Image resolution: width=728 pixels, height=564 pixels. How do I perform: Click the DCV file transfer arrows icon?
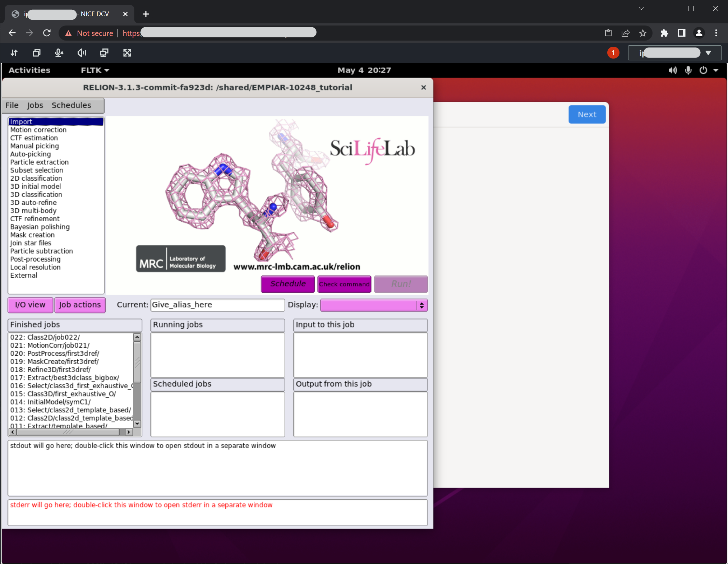coord(14,53)
